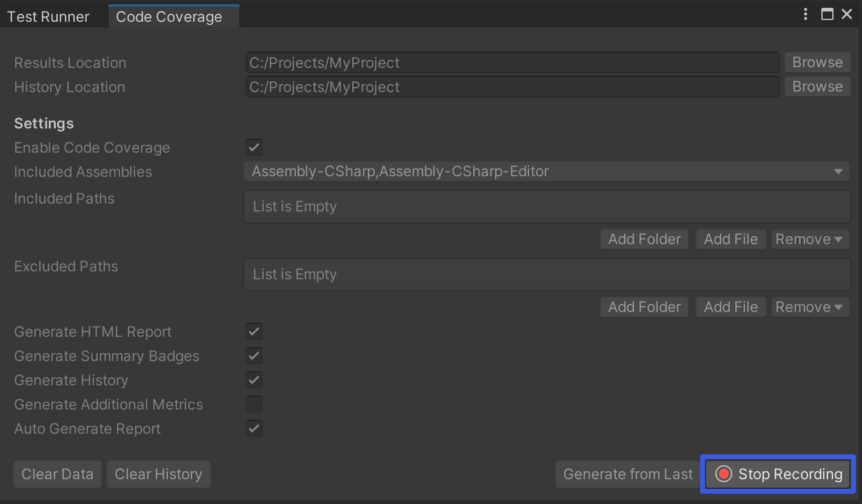This screenshot has width=862, height=504.
Task: Uncheck Generate HTML Report
Action: click(254, 331)
